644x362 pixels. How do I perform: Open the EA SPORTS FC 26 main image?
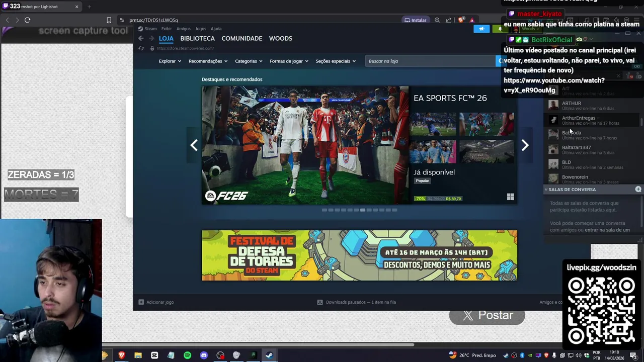[305, 145]
